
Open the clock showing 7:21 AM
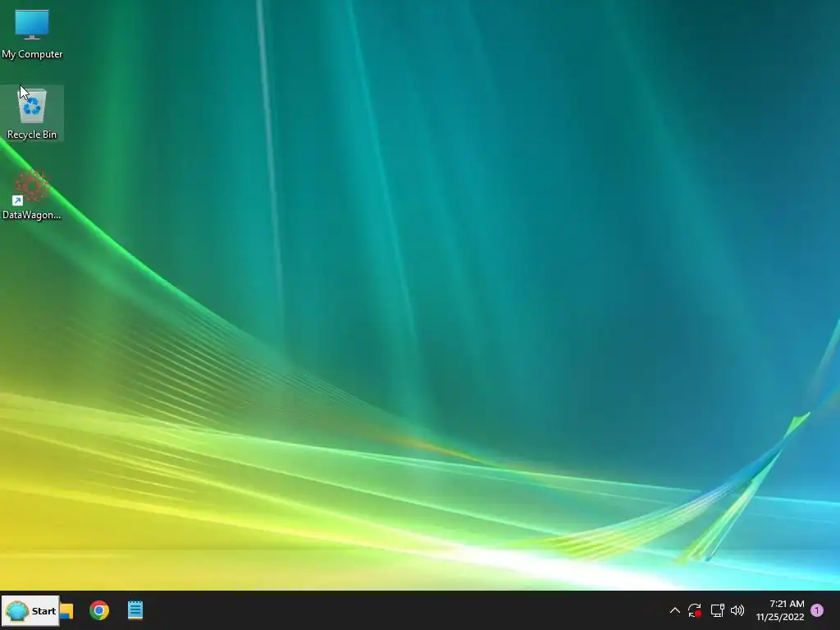tap(780, 610)
